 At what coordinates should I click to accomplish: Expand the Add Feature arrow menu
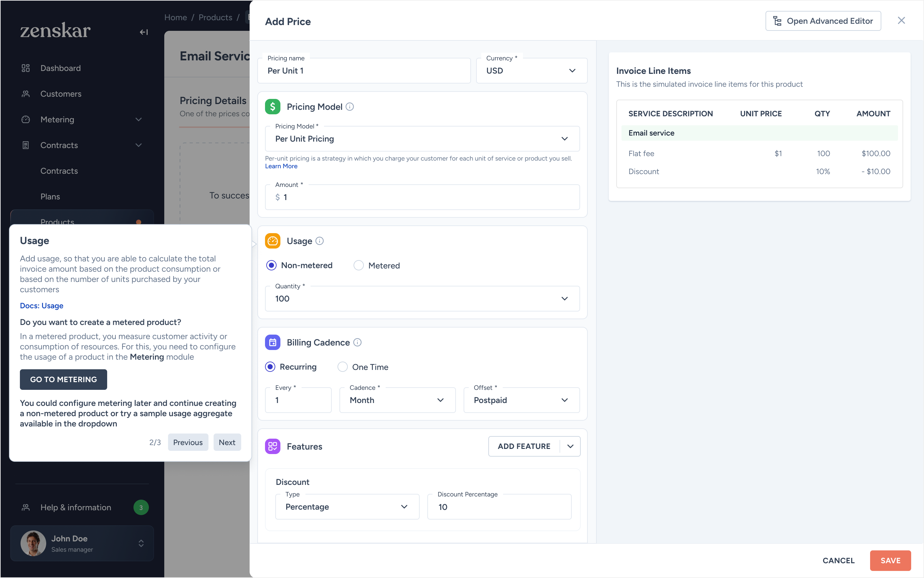(570, 446)
